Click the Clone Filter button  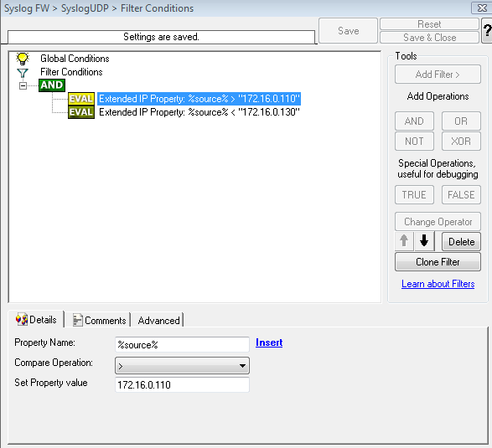point(438,262)
